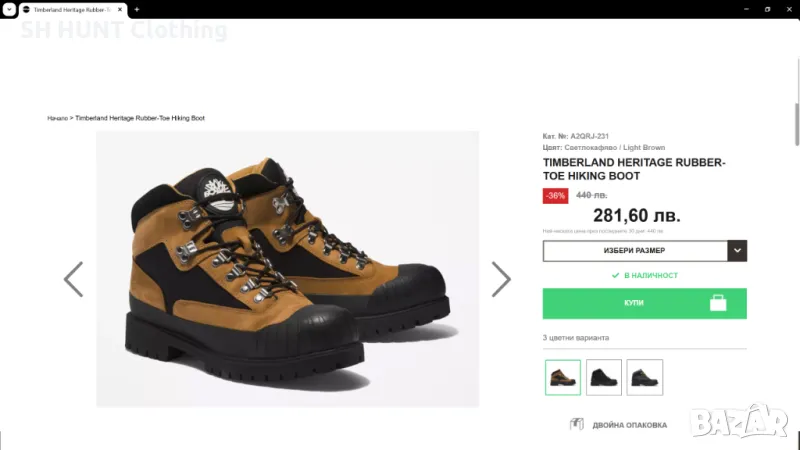Choose the third boot color variant

pos(645,377)
